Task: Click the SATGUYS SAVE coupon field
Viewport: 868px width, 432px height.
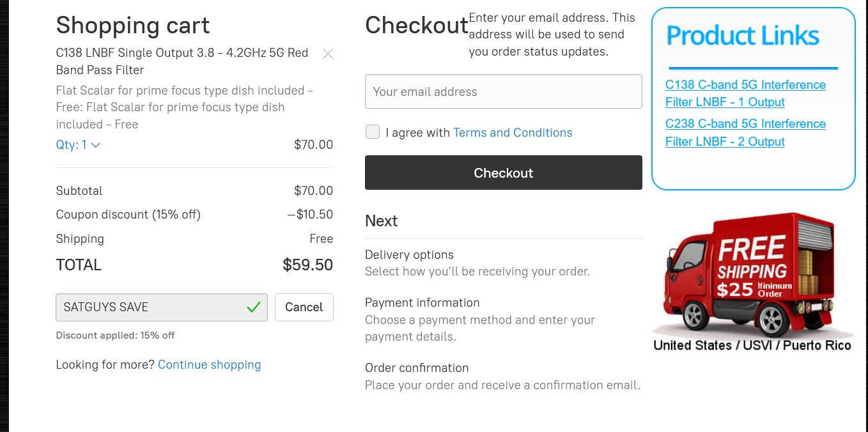Action: [x=162, y=307]
